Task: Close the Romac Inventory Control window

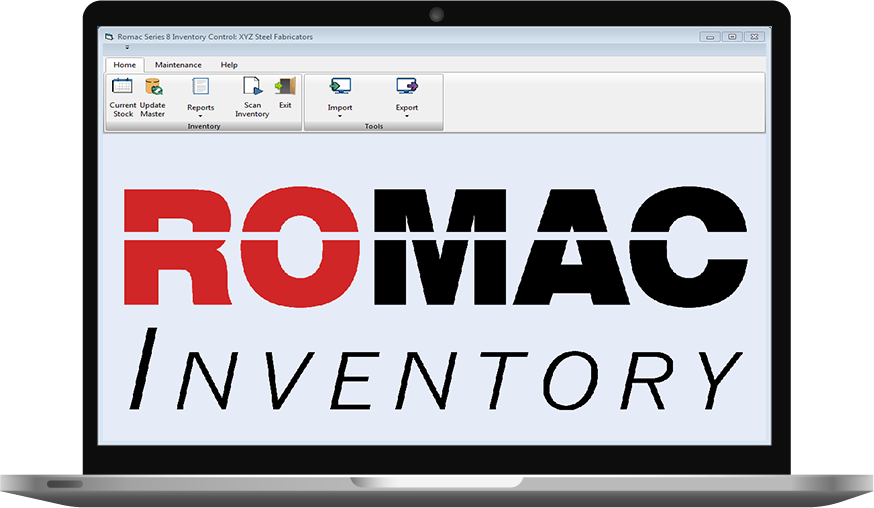Action: [x=754, y=37]
